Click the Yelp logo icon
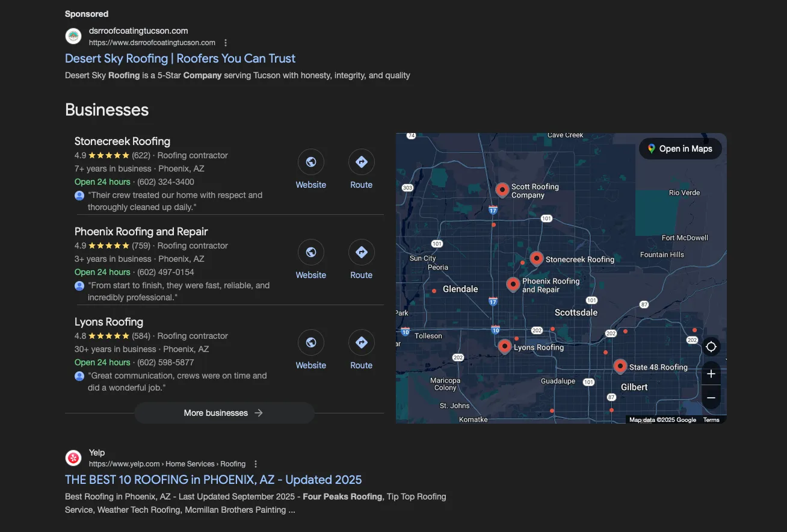This screenshot has width=787, height=532. (73, 458)
